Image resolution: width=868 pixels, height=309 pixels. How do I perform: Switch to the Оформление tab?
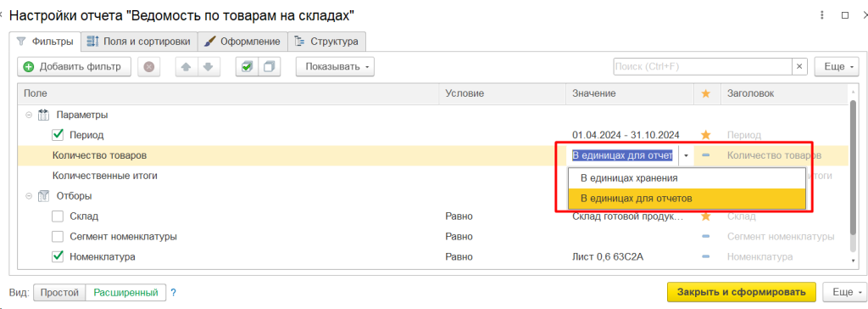(x=242, y=41)
